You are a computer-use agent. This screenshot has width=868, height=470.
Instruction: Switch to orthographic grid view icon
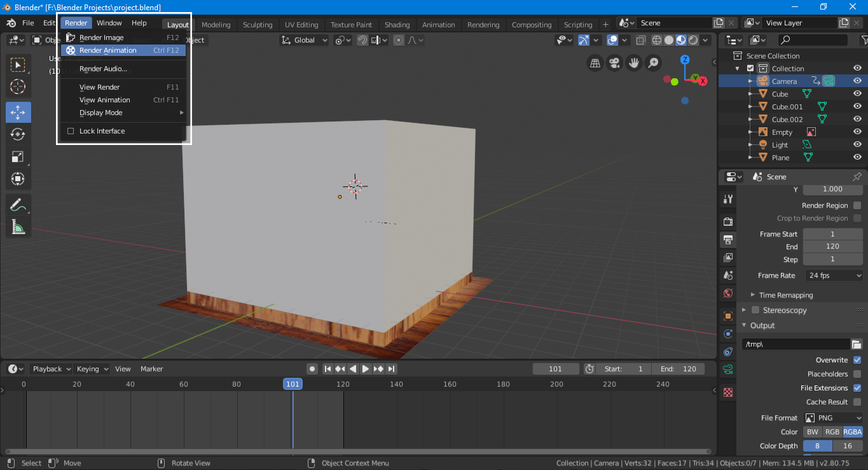pyautogui.click(x=595, y=63)
